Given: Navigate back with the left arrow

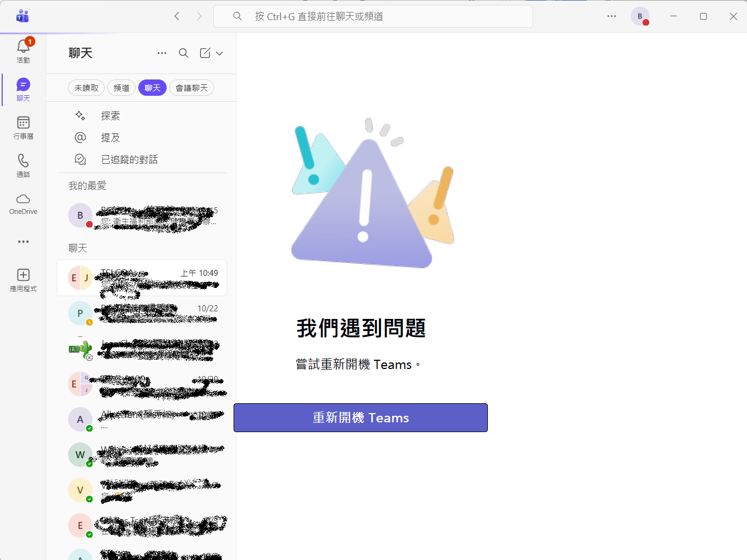Looking at the screenshot, I should [x=177, y=16].
